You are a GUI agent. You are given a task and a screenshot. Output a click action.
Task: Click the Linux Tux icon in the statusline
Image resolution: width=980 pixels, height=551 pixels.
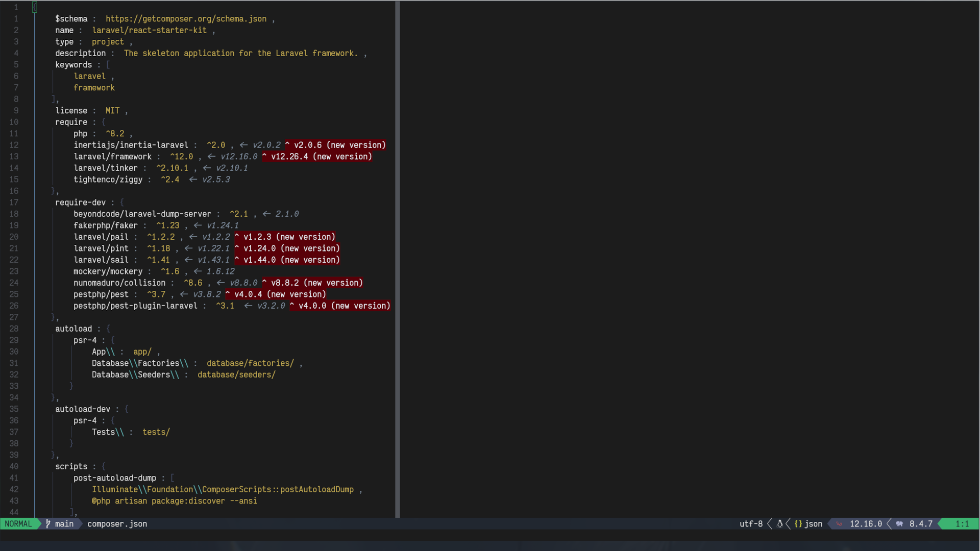[779, 524]
